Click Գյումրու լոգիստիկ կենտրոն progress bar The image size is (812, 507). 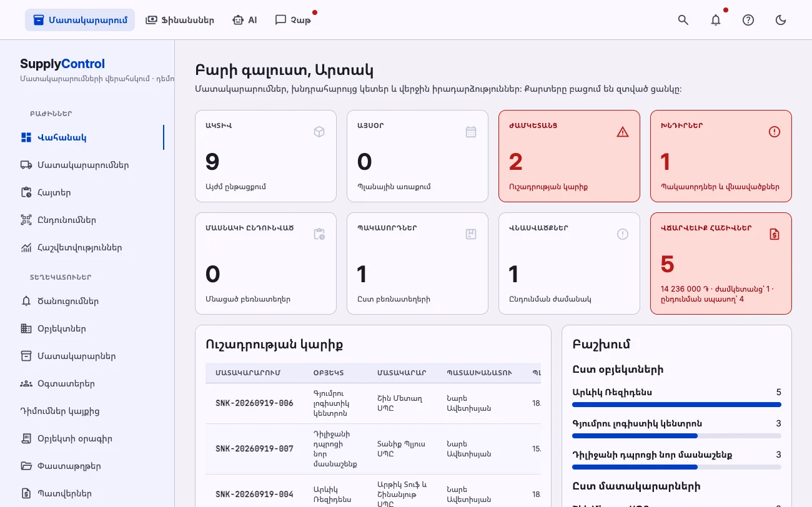(x=676, y=436)
